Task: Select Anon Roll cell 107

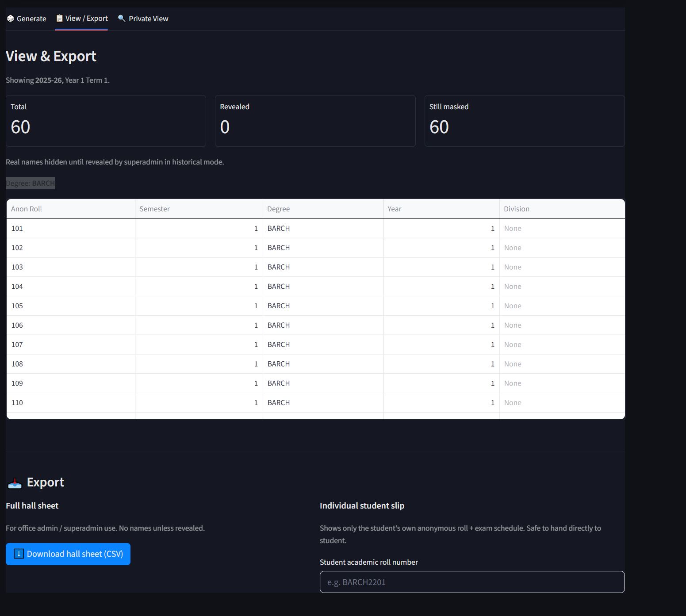Action: [71, 344]
